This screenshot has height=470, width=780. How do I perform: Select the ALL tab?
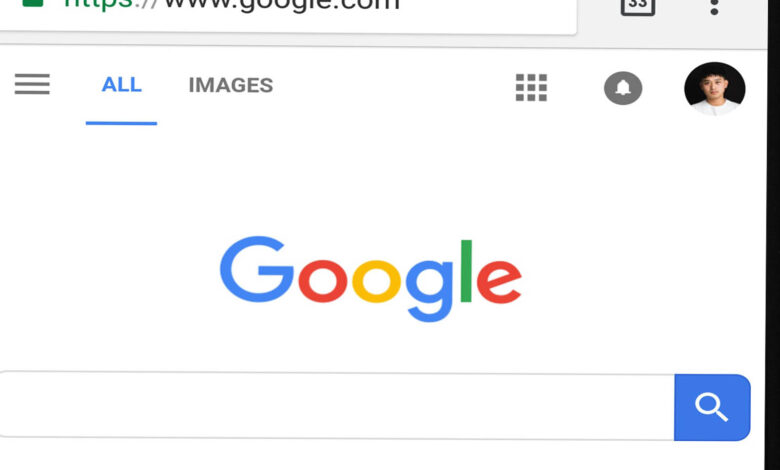(121, 85)
